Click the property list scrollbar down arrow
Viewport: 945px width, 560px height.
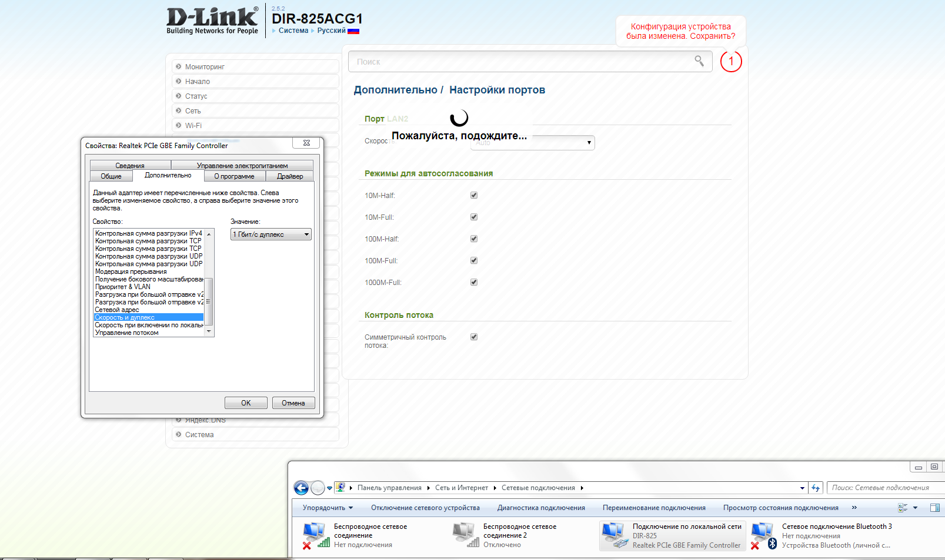click(209, 332)
